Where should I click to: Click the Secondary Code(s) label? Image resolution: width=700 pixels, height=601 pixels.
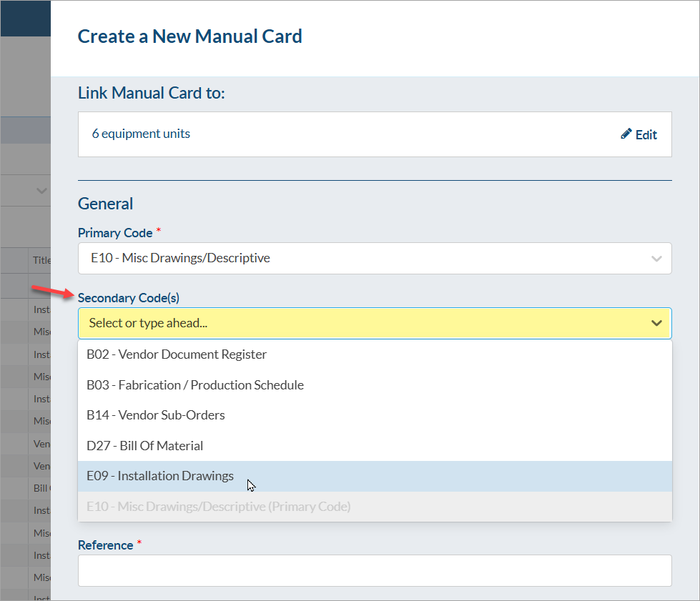129,298
